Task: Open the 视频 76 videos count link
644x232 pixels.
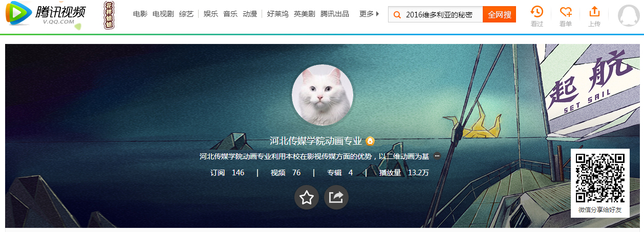Action: click(x=286, y=173)
